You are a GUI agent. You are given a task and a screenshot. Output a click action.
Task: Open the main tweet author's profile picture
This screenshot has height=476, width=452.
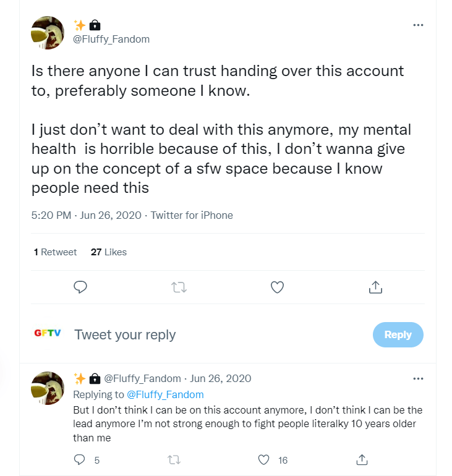[x=48, y=33]
